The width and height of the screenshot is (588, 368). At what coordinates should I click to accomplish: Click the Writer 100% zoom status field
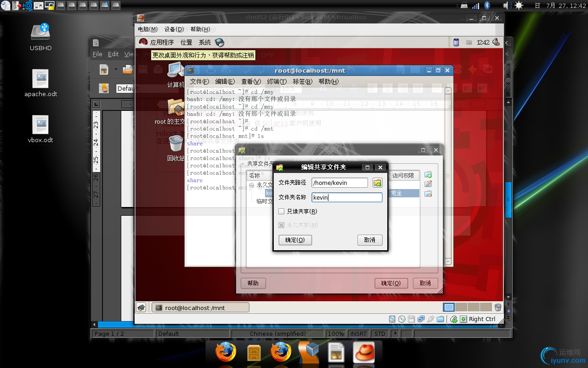click(336, 334)
